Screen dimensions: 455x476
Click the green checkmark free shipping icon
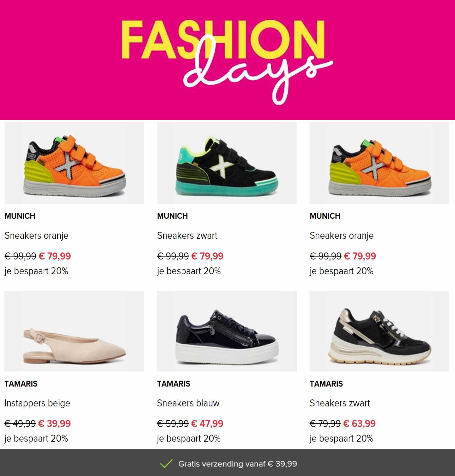point(166,464)
